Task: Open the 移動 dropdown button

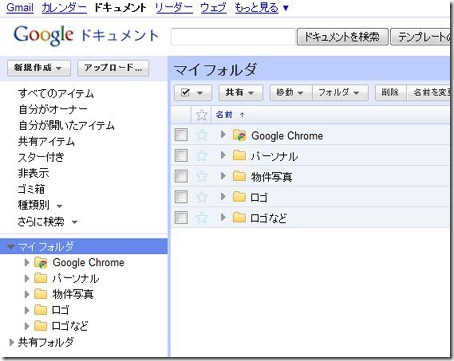Action: (x=291, y=92)
